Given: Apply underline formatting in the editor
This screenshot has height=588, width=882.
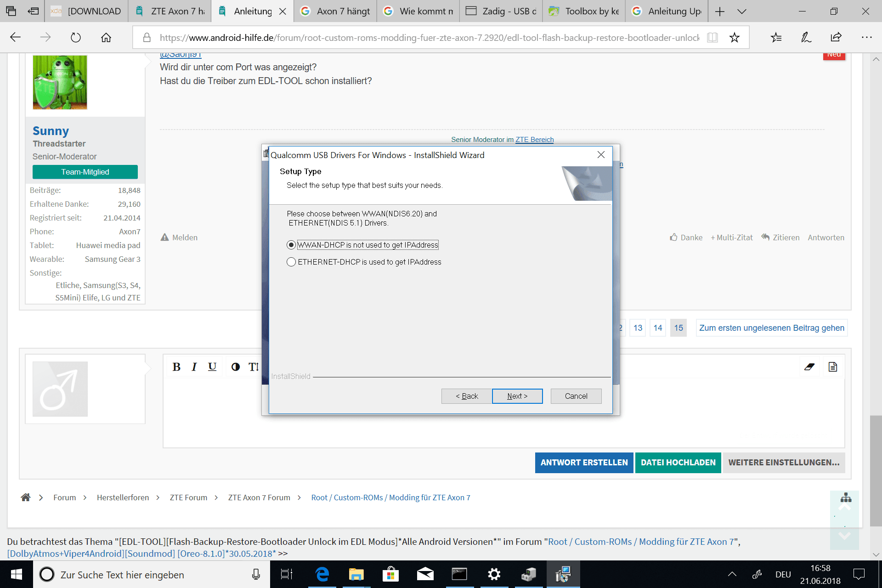Looking at the screenshot, I should point(212,367).
